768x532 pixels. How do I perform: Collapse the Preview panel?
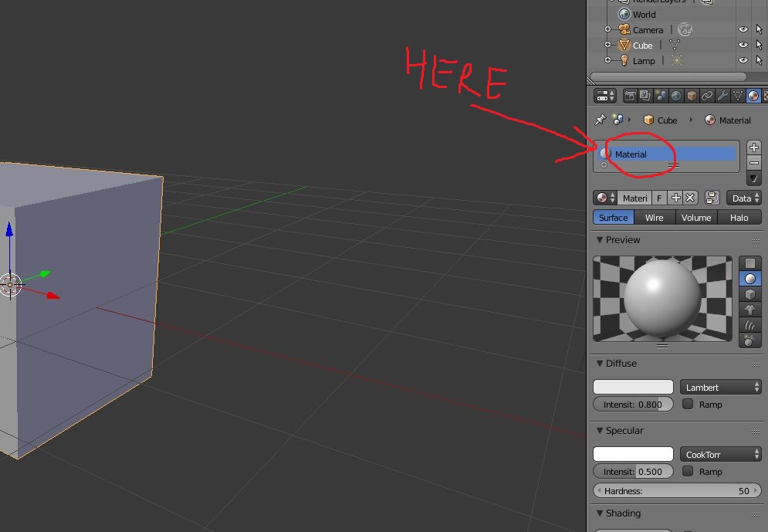tap(600, 240)
